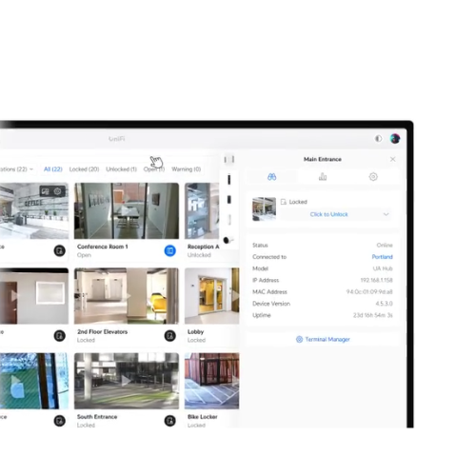Open the Terminal Manager link
This screenshot has height=476, width=476.
point(323,339)
